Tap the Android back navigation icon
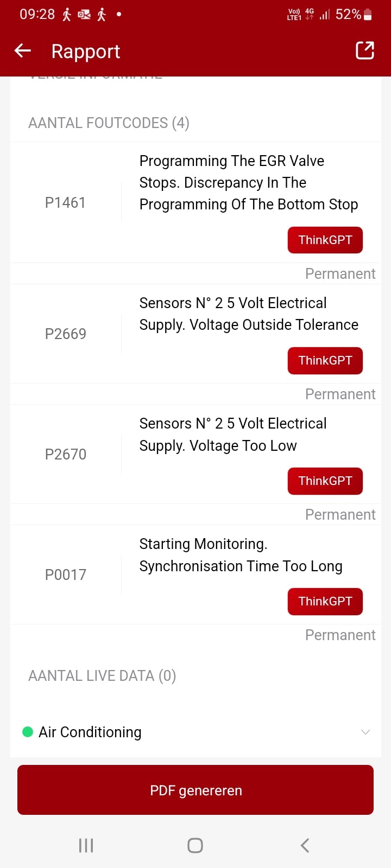The image size is (391, 868). [305, 845]
